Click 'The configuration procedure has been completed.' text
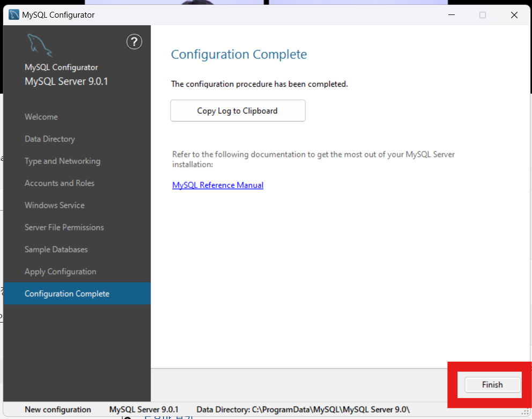Screen dimensions: 532x419 click(260, 84)
